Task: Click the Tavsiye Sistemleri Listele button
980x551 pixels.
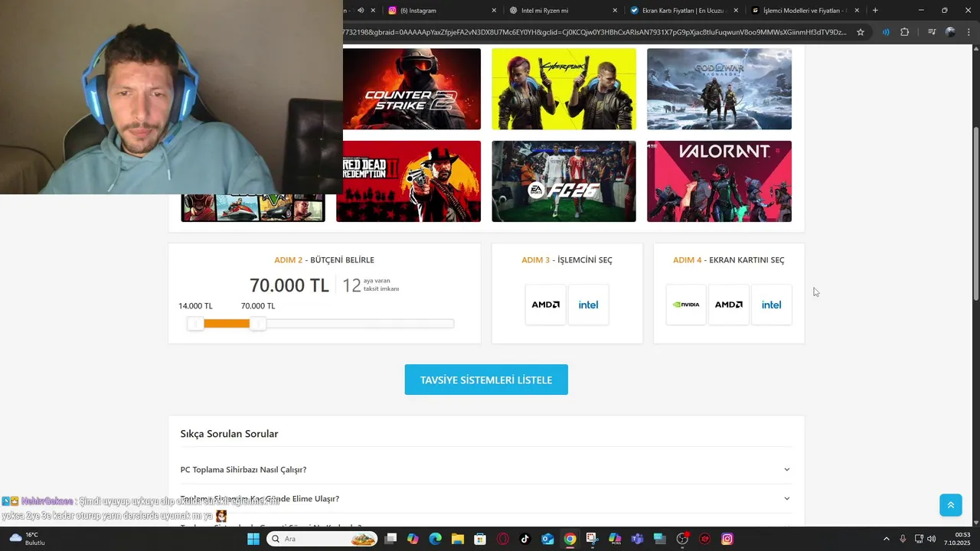Action: 486,380
